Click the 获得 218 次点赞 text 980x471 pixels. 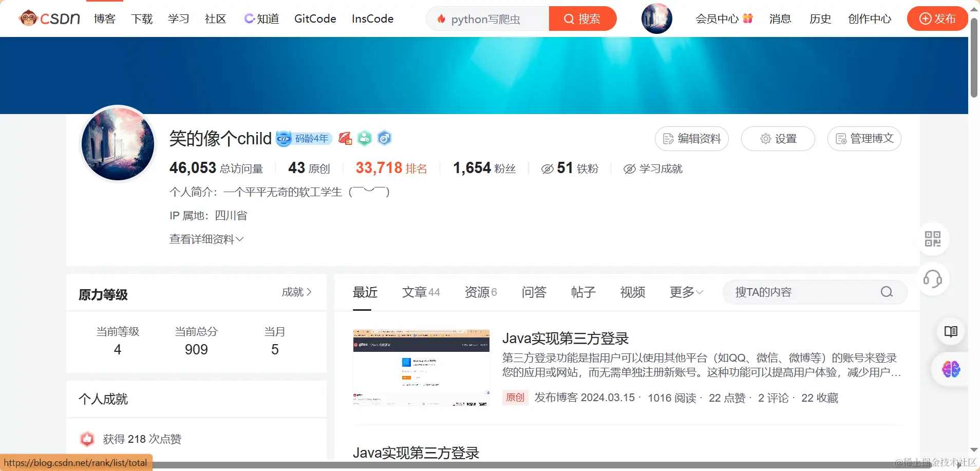pyautogui.click(x=142, y=439)
